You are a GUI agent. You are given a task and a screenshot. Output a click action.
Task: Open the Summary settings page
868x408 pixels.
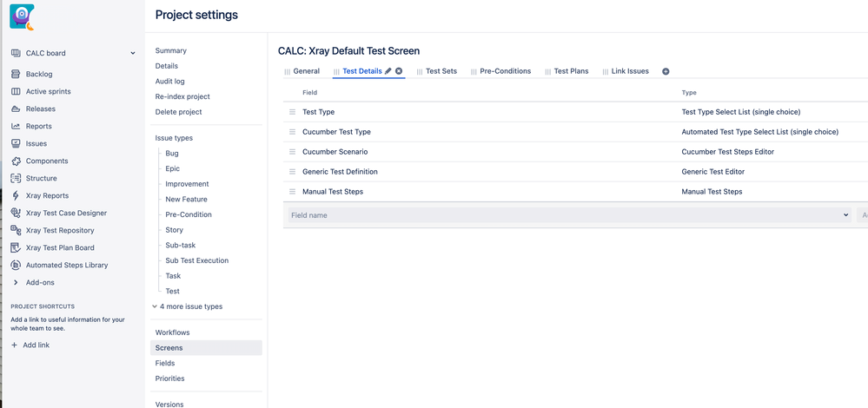click(170, 50)
